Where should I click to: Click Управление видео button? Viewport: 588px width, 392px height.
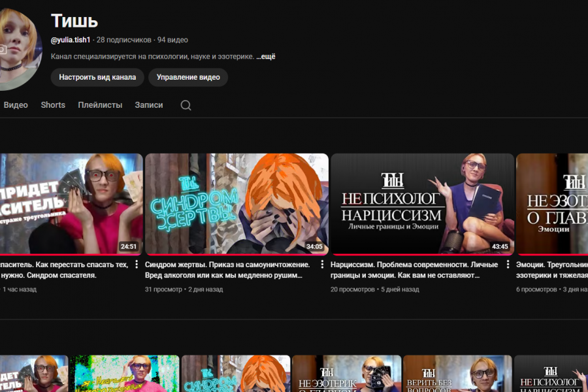pos(188,77)
